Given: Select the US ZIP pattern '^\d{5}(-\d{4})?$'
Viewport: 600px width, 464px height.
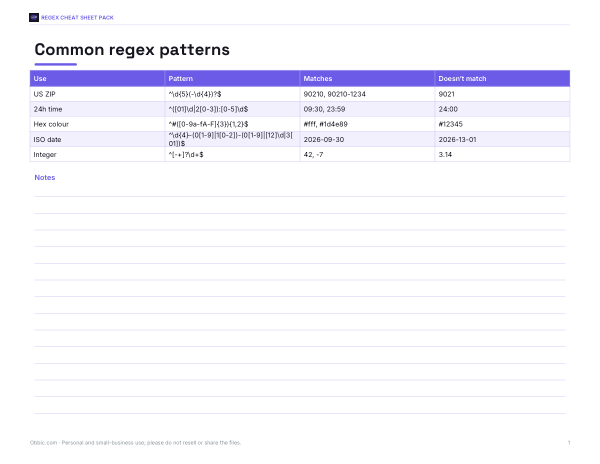Looking at the screenshot, I should (195, 94).
